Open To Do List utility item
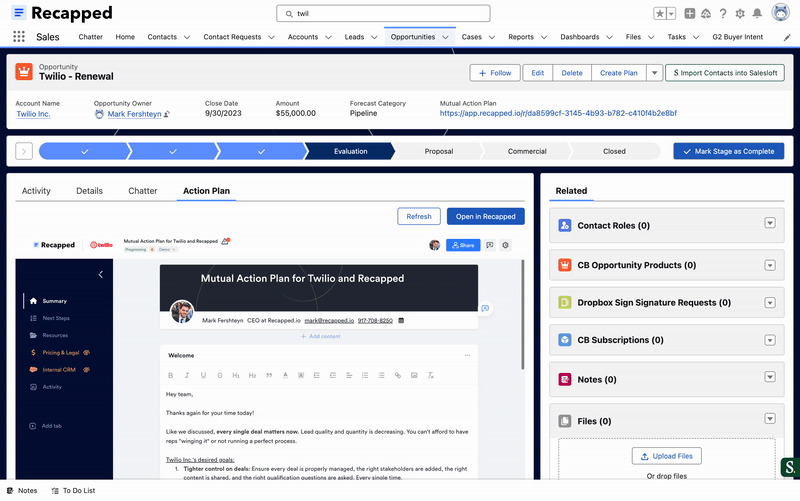Viewport: 800px width, 501px height. click(x=73, y=490)
